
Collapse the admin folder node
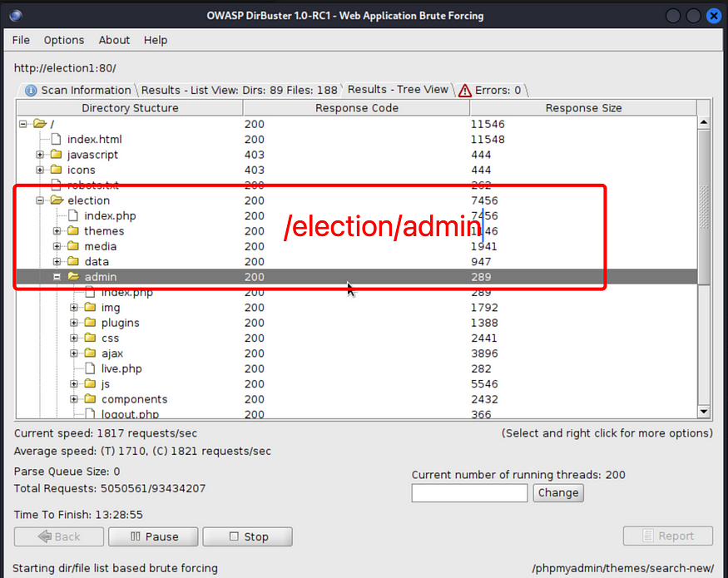[57, 277]
